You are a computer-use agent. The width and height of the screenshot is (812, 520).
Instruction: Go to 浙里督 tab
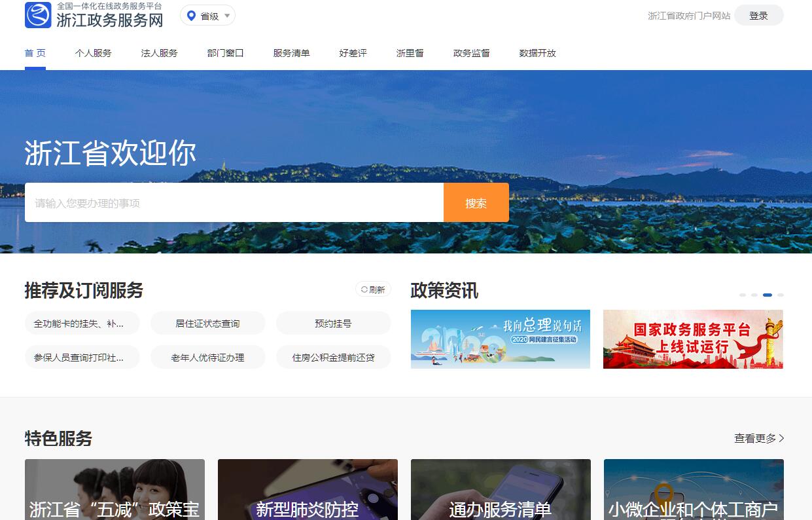410,53
